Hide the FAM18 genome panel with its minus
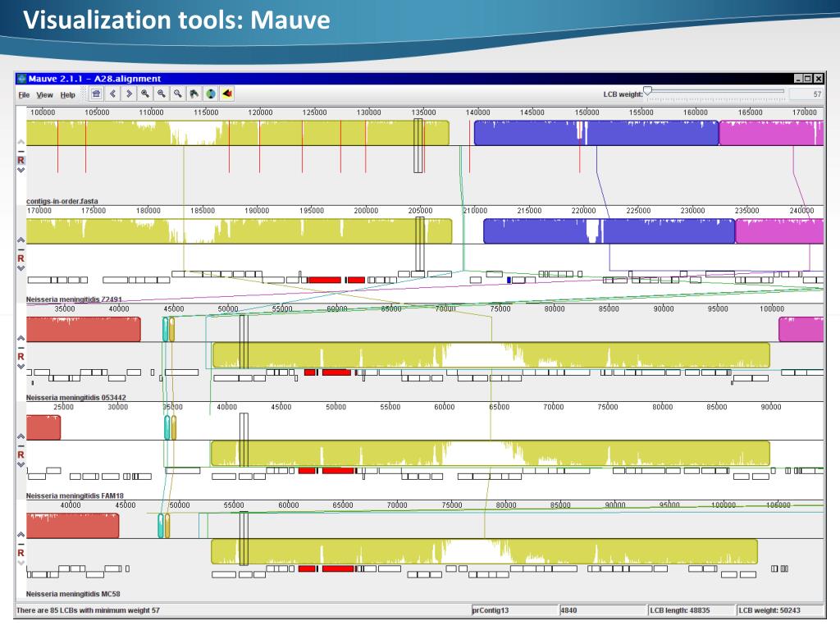The width and height of the screenshot is (840, 630). tap(21, 445)
